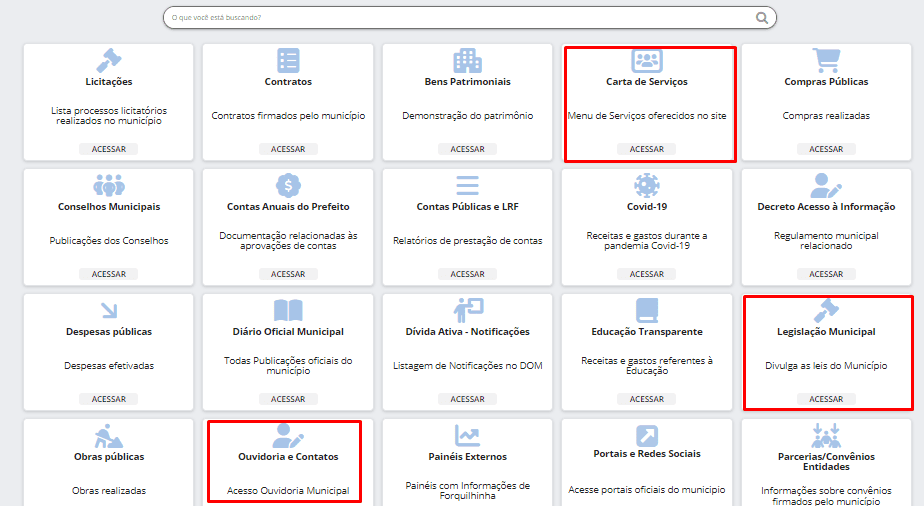Open Dívida Ativa - Notificações title link

click(467, 332)
